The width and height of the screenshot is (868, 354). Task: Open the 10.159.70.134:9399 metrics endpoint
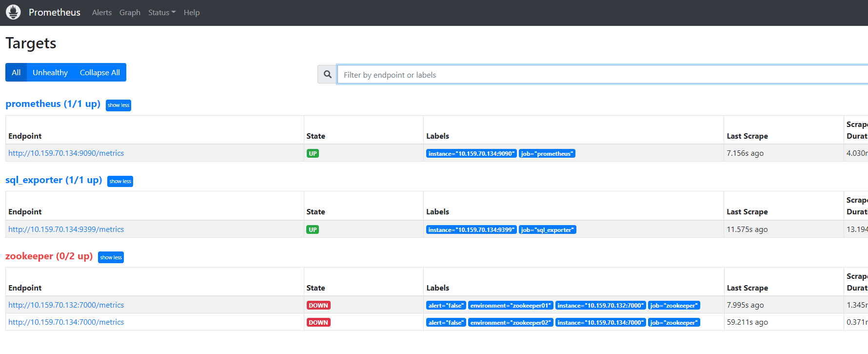[x=66, y=229]
